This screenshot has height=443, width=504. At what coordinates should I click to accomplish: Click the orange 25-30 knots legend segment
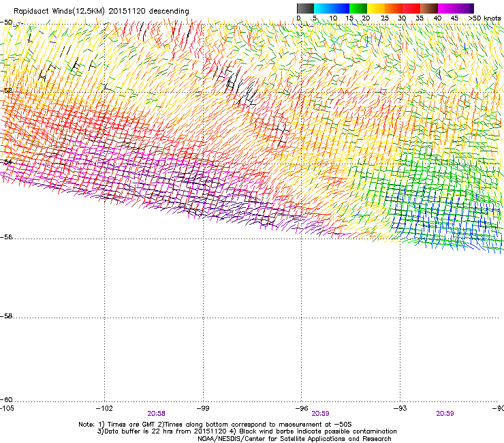coord(394,8)
